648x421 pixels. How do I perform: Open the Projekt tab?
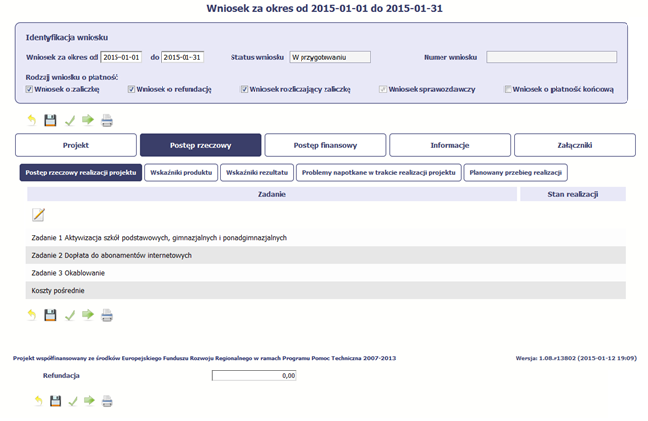tap(76, 145)
